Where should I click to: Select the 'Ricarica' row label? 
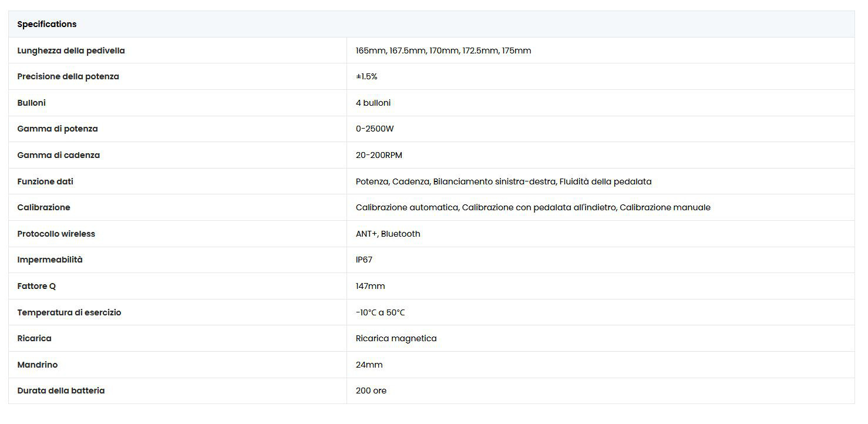35,338
